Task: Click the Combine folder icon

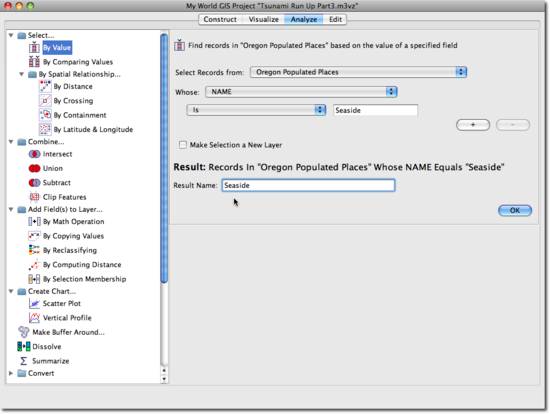Action: pos(22,142)
